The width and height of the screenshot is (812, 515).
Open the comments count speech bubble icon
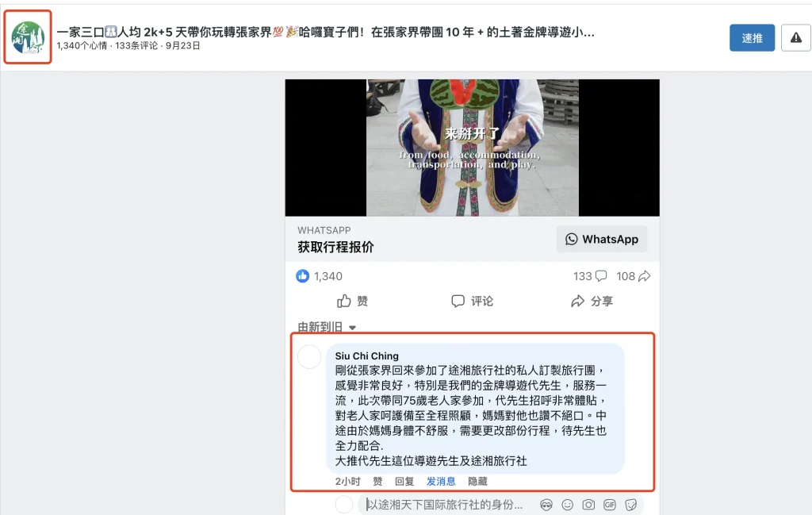click(601, 276)
